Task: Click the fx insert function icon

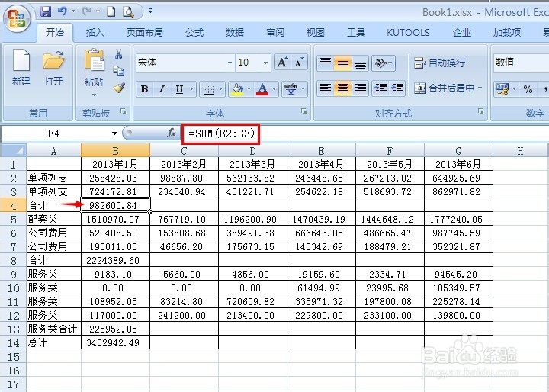Action: click(172, 133)
